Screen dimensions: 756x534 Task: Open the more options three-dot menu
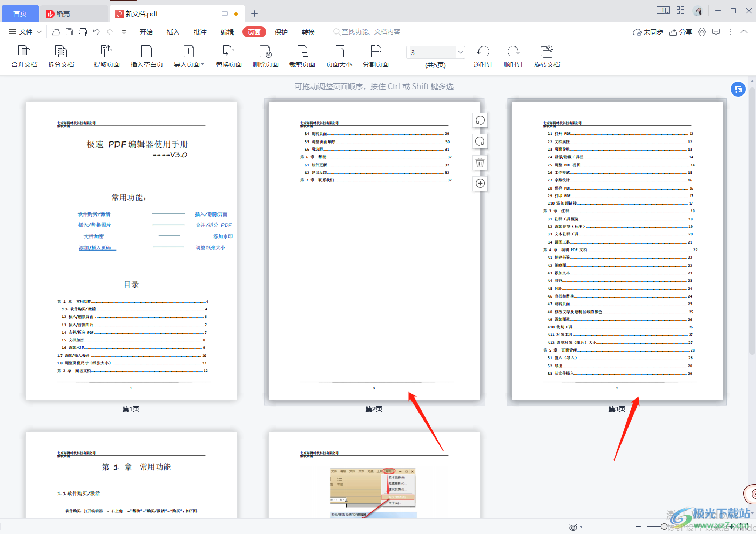pyautogui.click(x=730, y=32)
